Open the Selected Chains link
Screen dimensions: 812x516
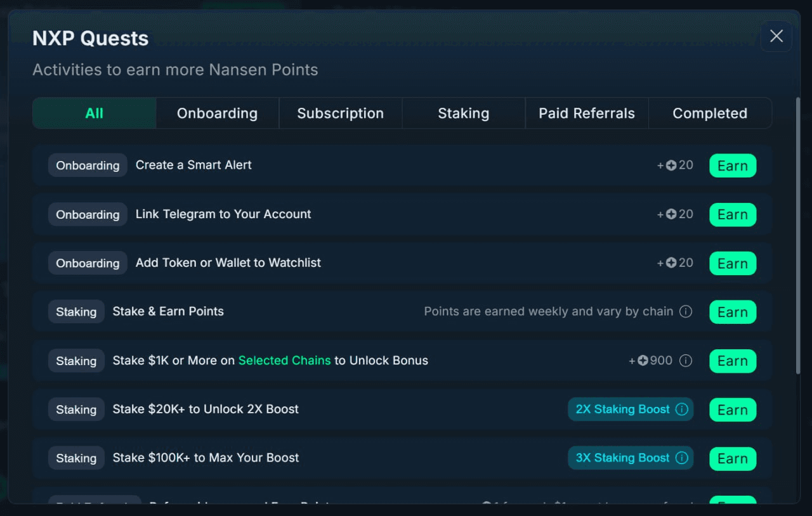click(x=284, y=361)
